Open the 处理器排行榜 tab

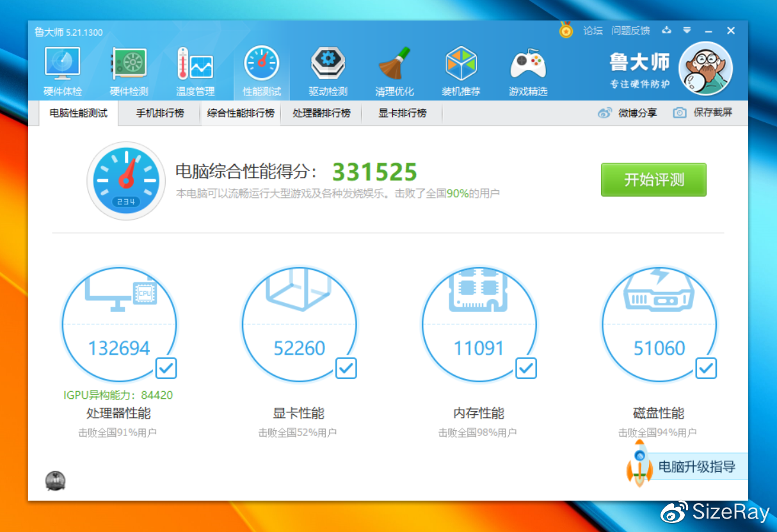tap(321, 113)
